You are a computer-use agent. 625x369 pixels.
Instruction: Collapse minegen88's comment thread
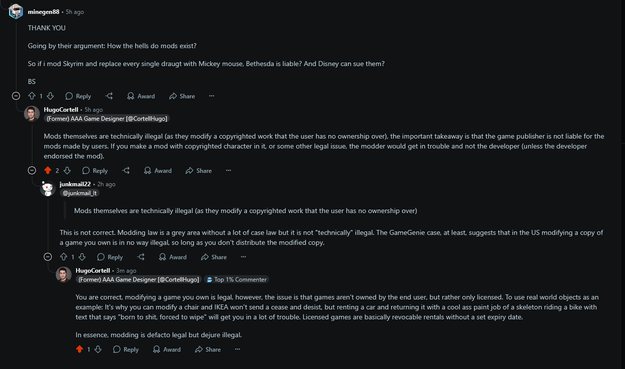pos(16,96)
